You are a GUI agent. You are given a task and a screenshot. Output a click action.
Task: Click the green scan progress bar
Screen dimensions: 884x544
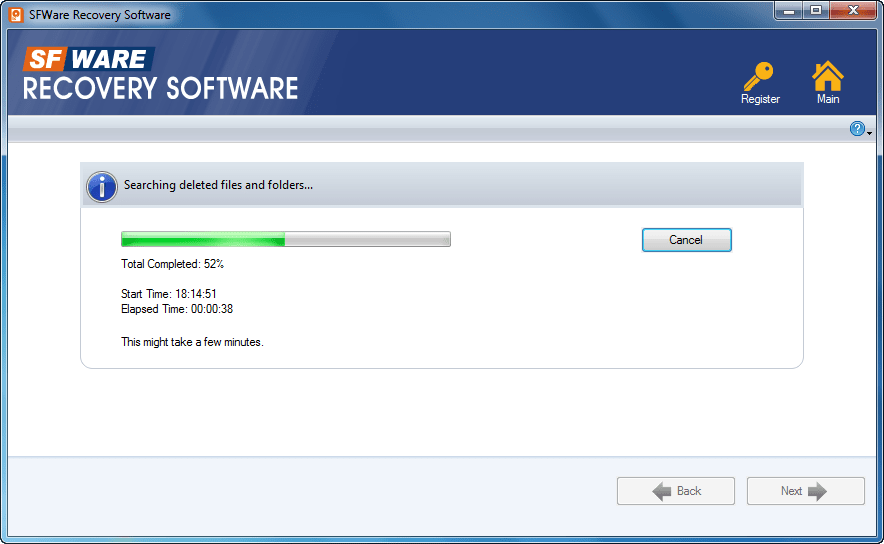coord(286,239)
